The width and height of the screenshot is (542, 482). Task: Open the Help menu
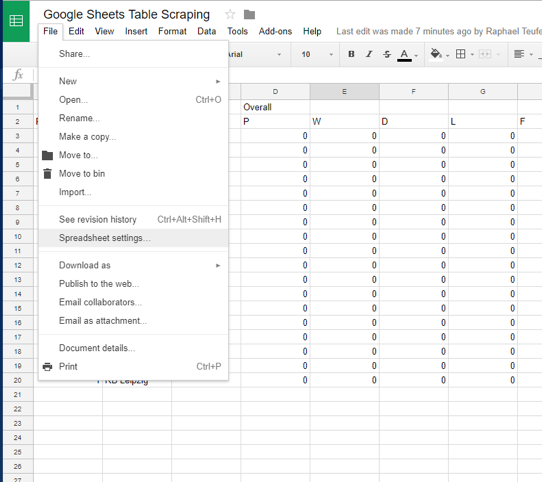point(312,31)
